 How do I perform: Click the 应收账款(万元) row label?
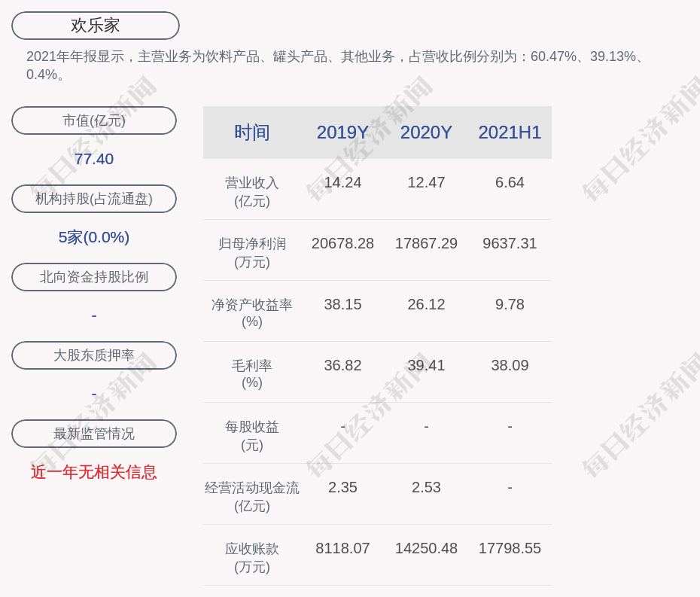click(x=252, y=558)
